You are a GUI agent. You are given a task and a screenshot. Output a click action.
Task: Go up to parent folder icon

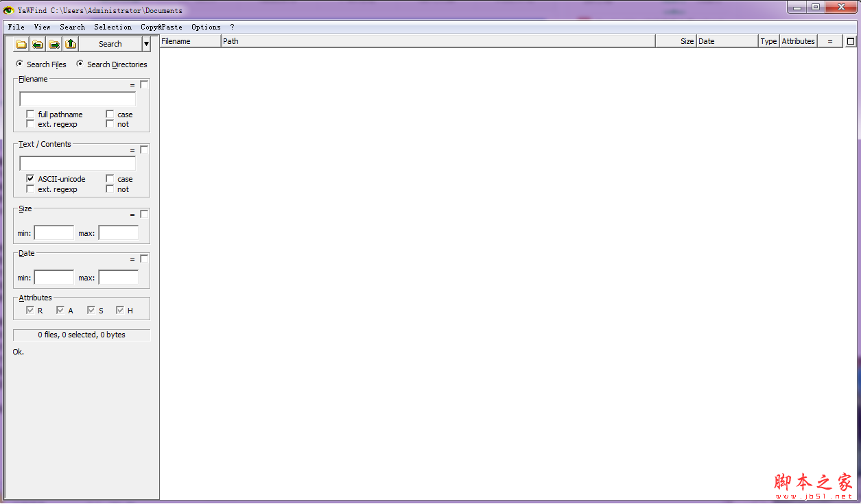(x=71, y=44)
